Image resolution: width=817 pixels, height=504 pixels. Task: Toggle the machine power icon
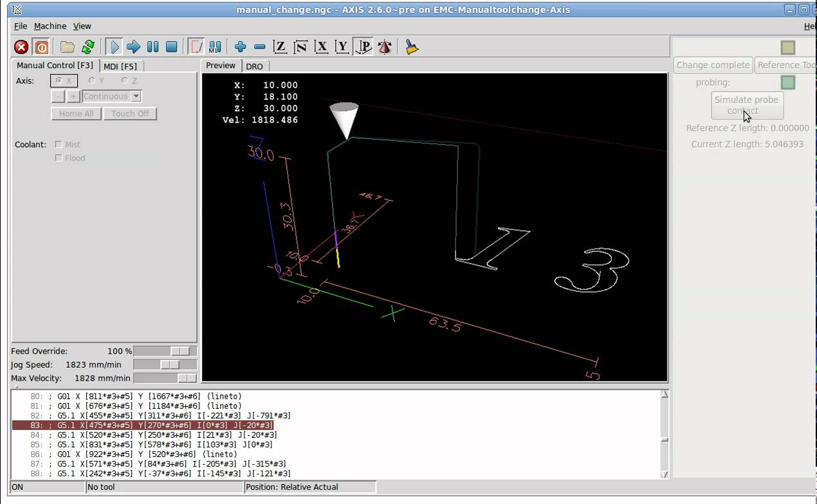pos(41,47)
